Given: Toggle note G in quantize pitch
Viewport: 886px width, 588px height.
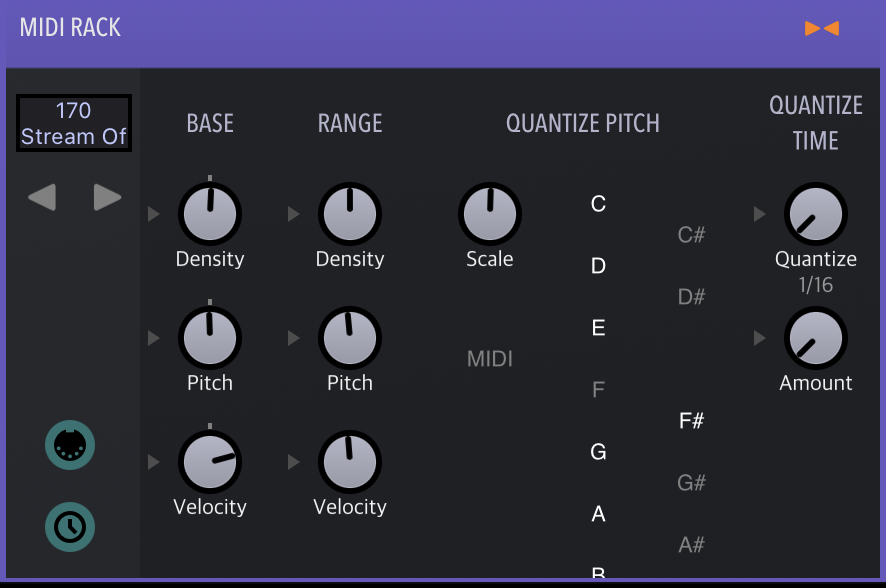Looking at the screenshot, I should 598,452.
